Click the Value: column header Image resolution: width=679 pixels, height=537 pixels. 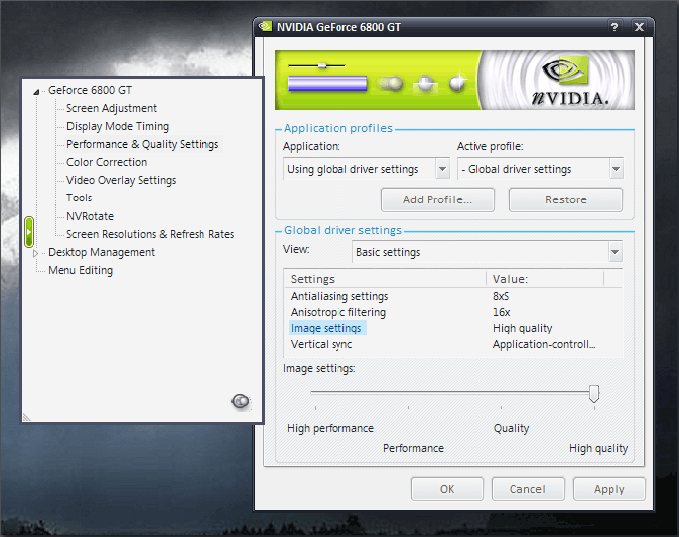click(x=545, y=279)
